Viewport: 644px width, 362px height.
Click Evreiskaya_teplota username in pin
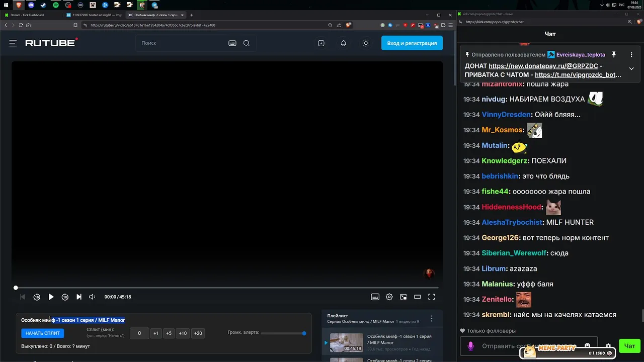point(581,55)
